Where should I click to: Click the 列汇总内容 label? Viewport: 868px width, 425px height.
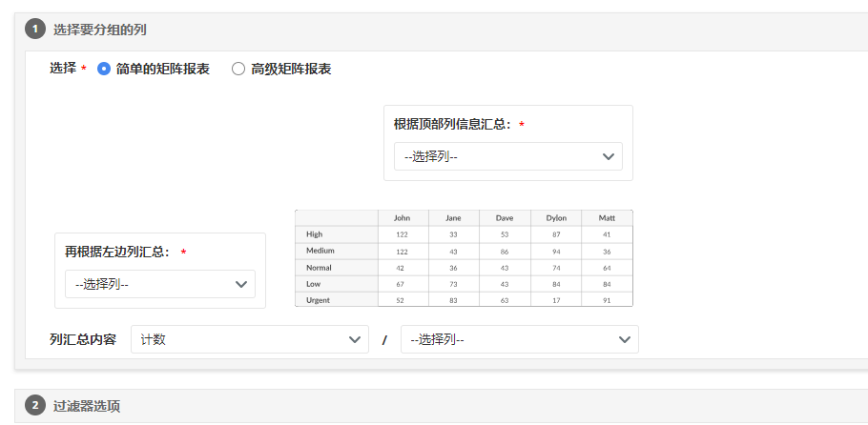[82, 339]
